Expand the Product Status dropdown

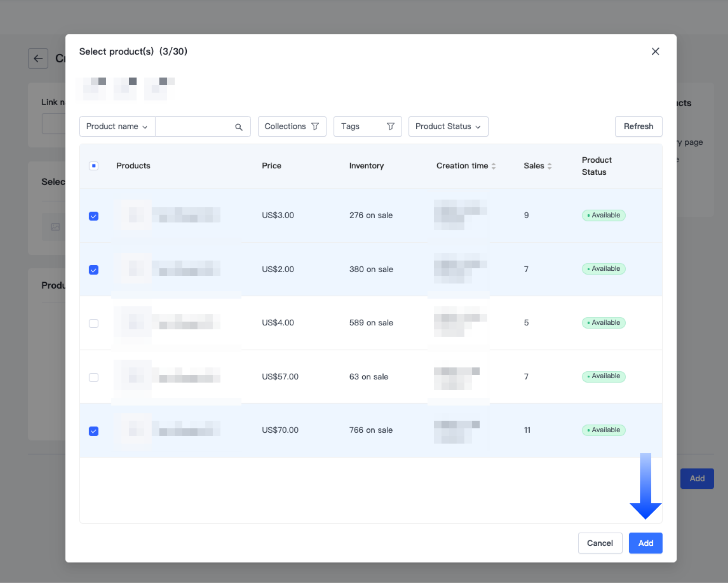(448, 126)
